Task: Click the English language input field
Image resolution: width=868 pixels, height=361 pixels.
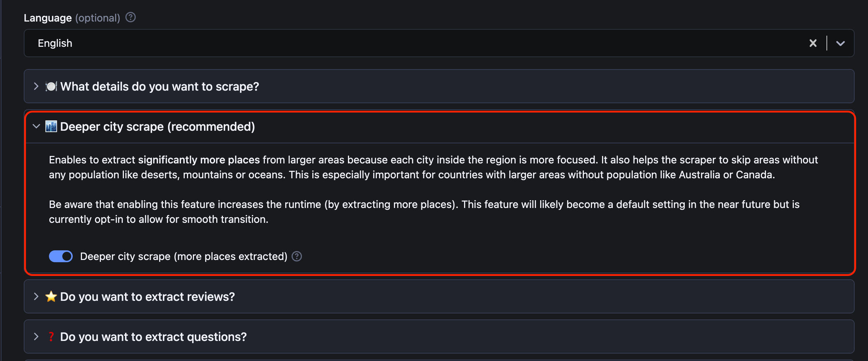Action: click(x=408, y=43)
